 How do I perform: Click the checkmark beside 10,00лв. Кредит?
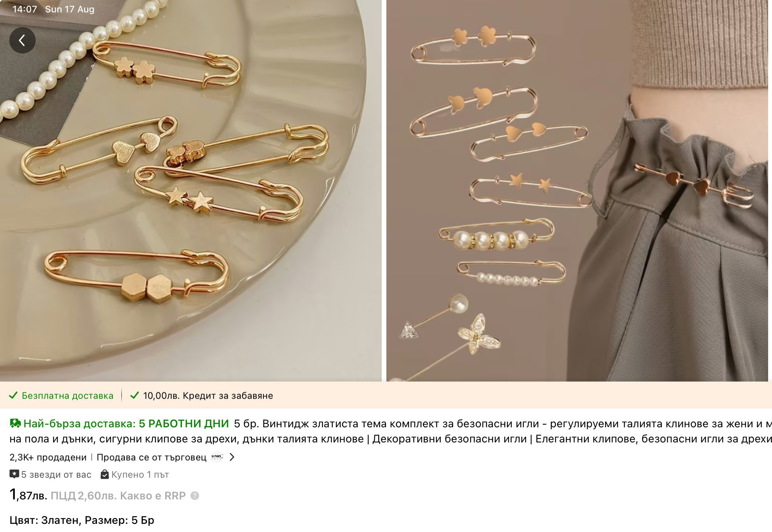pyautogui.click(x=135, y=396)
